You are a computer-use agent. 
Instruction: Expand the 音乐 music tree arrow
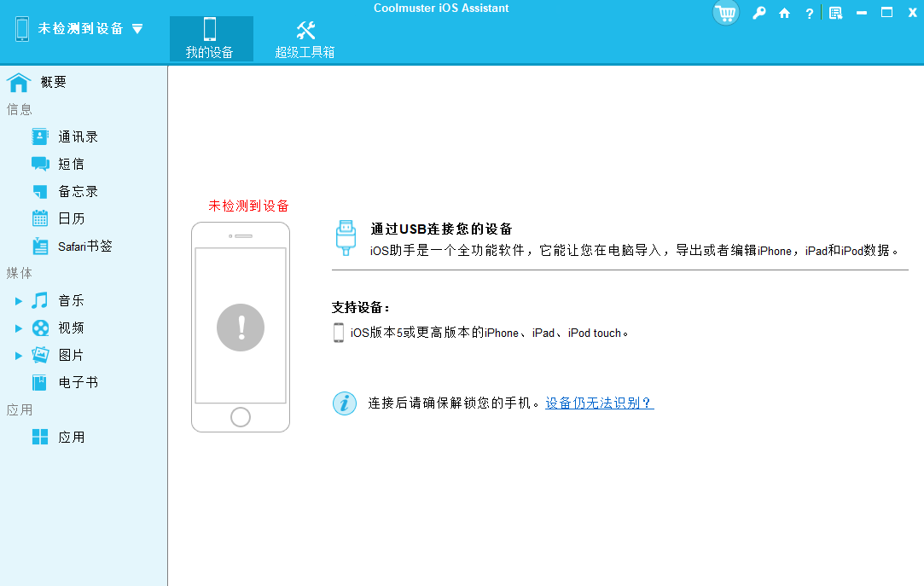pos(19,301)
